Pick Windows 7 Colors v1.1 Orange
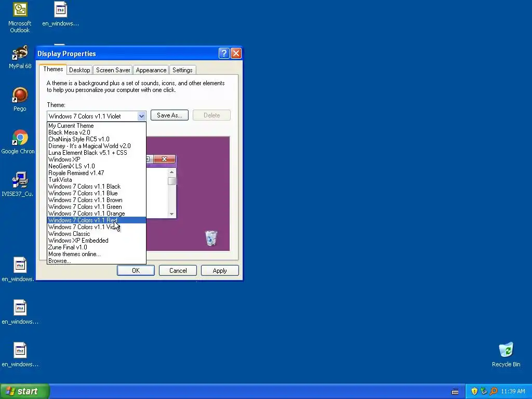 [x=96, y=214]
